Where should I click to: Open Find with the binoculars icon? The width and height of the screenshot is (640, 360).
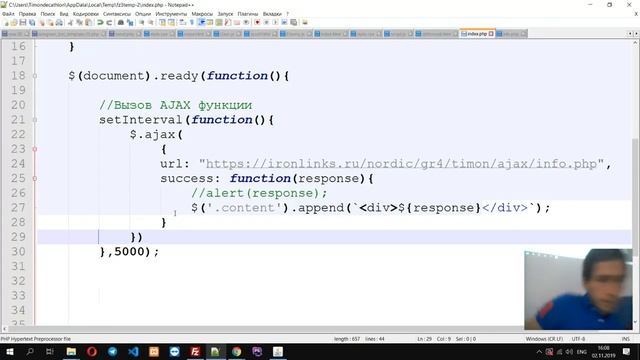121,22
